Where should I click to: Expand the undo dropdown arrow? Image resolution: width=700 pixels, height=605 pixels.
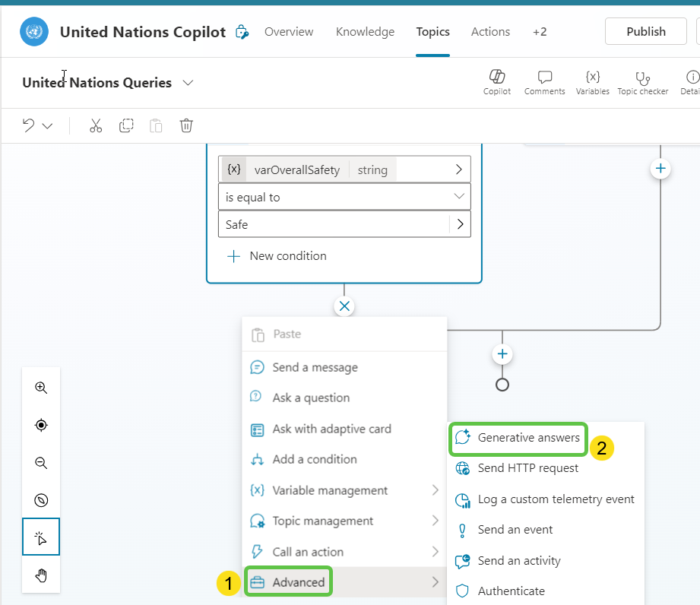point(47,126)
